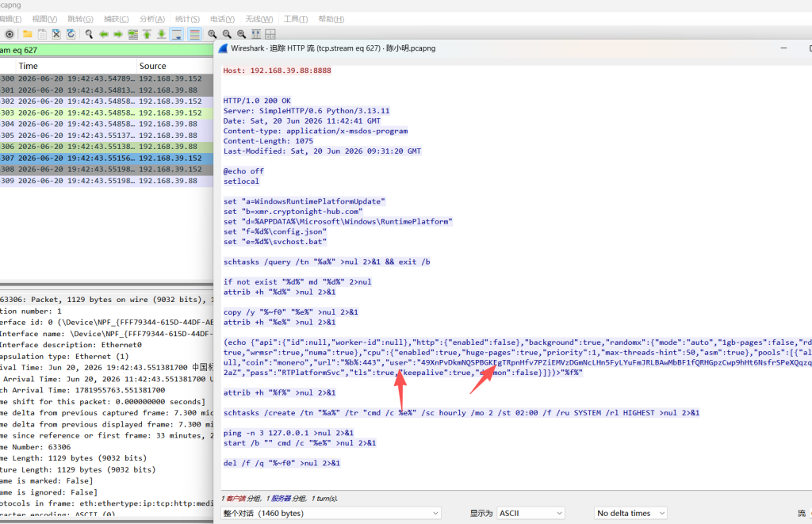Open the 显示为 ASCII format dropdown
Screen dimensions: 812x524
[x=530, y=513]
